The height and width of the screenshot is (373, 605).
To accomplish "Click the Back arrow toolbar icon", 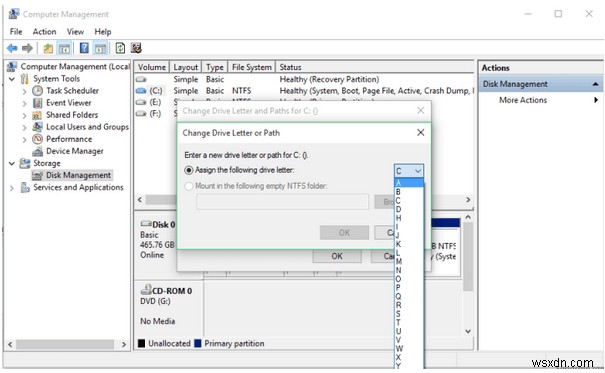I will [x=12, y=48].
